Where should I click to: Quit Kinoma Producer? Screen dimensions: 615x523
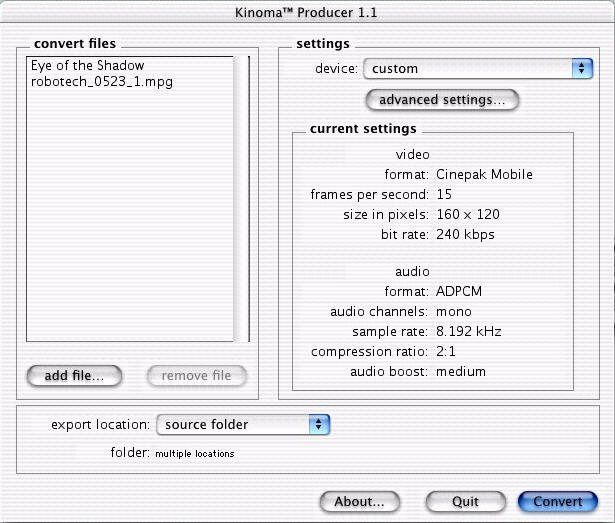pos(465,502)
